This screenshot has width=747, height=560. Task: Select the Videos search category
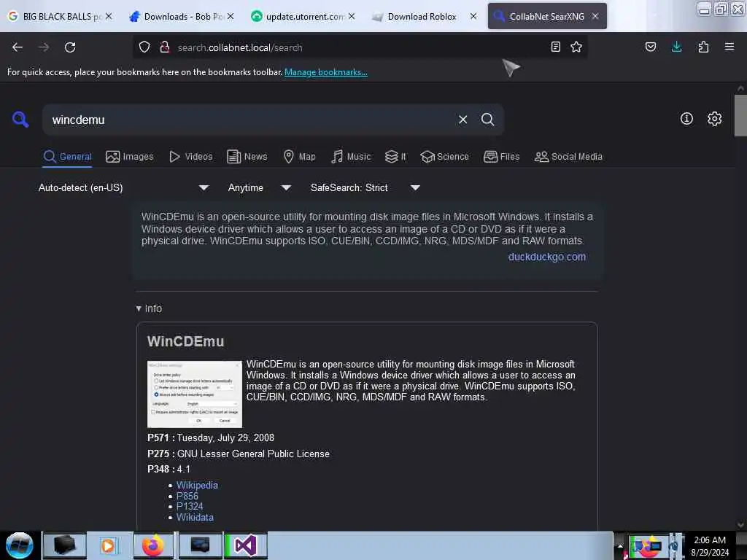(190, 157)
